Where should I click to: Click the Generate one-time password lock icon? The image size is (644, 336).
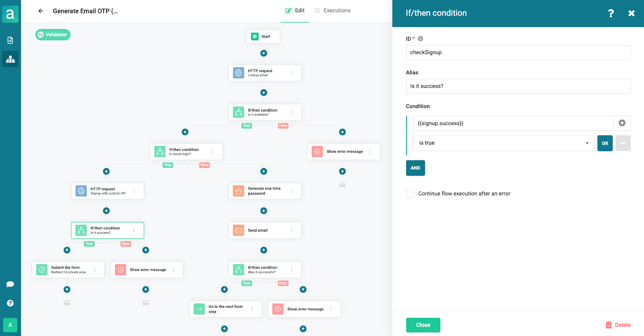click(239, 191)
